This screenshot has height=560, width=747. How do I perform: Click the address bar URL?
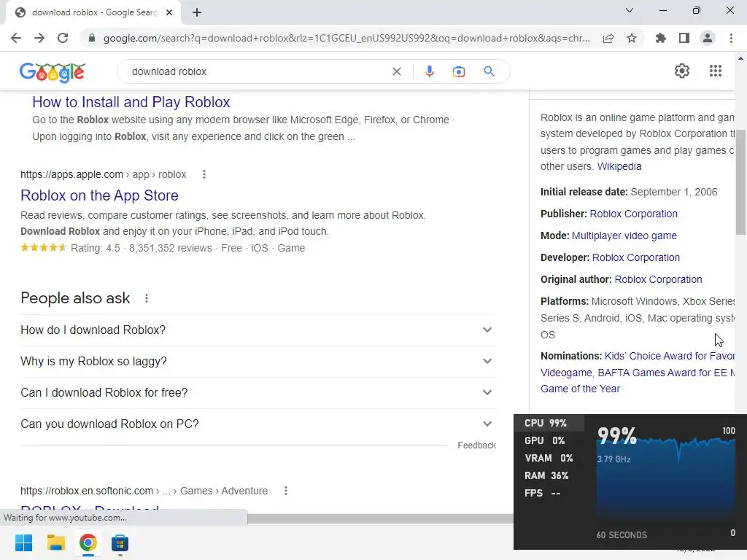pyautogui.click(x=347, y=38)
